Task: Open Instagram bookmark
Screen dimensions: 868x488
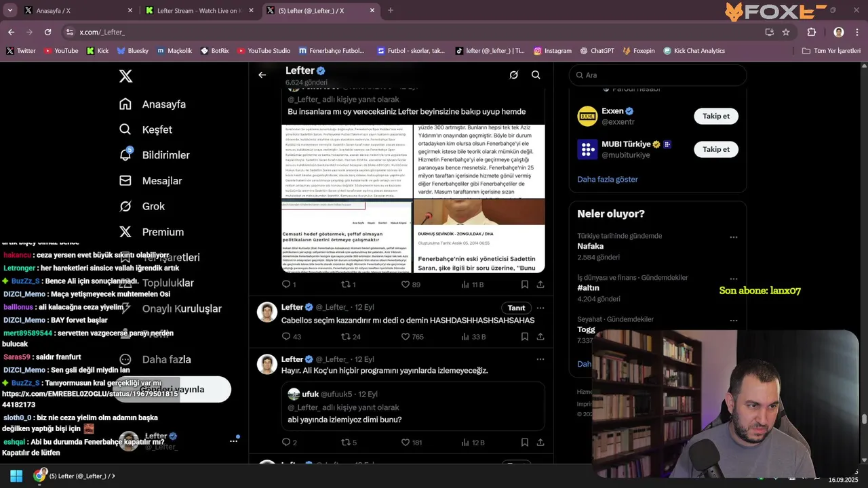Action: [553, 51]
